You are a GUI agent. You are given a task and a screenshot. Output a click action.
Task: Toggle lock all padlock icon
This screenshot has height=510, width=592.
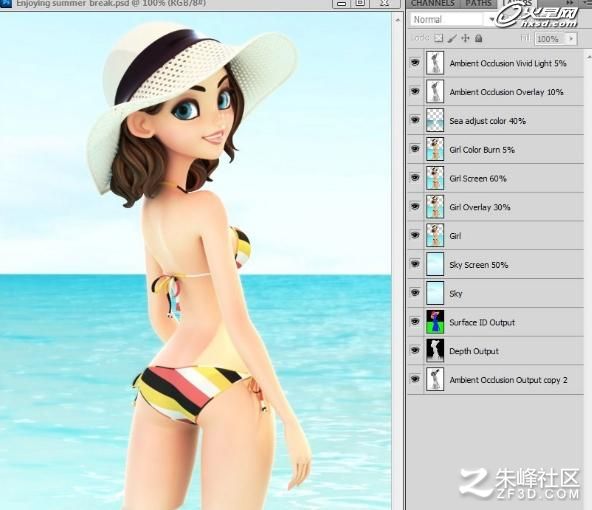[478, 38]
